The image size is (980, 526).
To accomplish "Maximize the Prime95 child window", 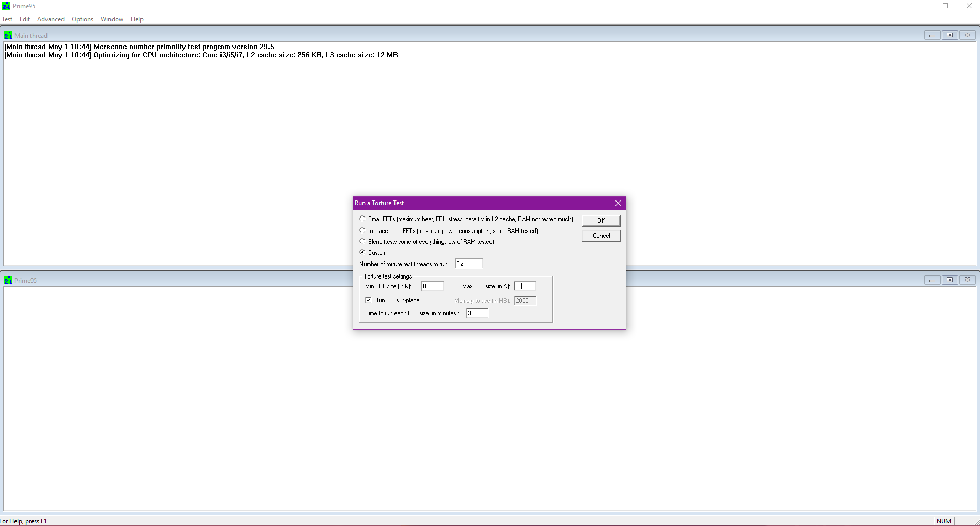I will (950, 280).
